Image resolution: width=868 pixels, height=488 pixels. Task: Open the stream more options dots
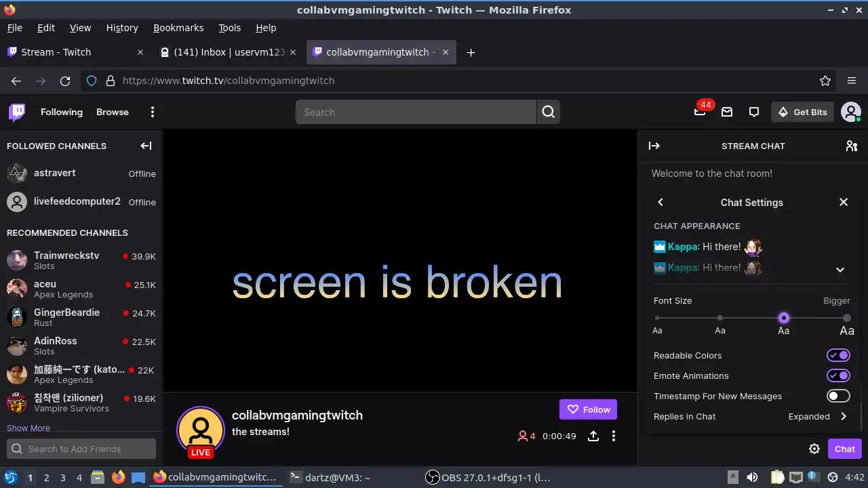[614, 436]
